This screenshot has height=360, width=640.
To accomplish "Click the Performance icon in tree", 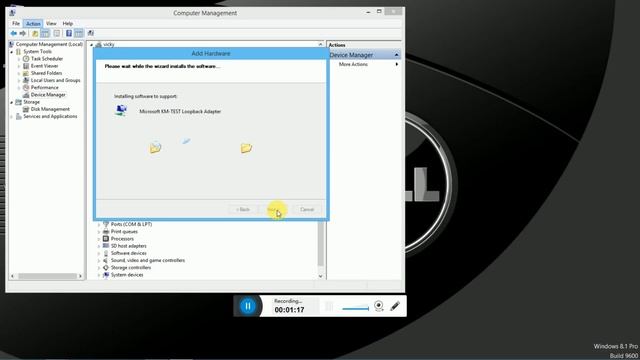I will tap(26, 88).
